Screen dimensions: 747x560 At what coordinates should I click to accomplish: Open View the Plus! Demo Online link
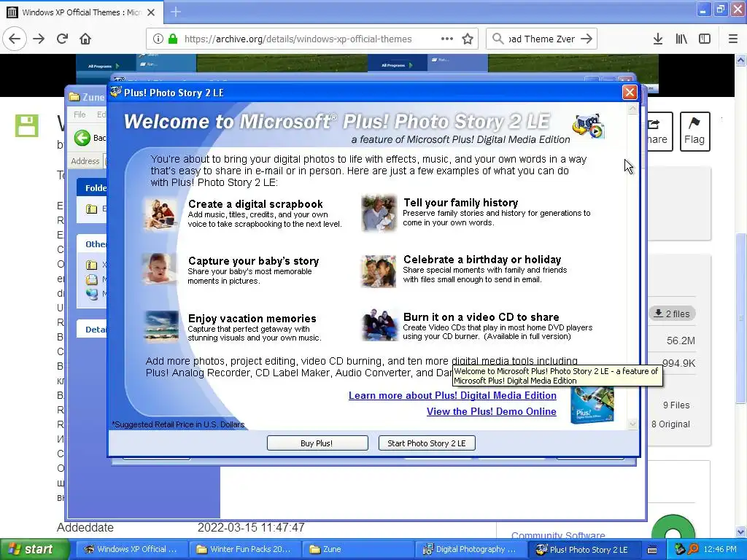pyautogui.click(x=491, y=411)
